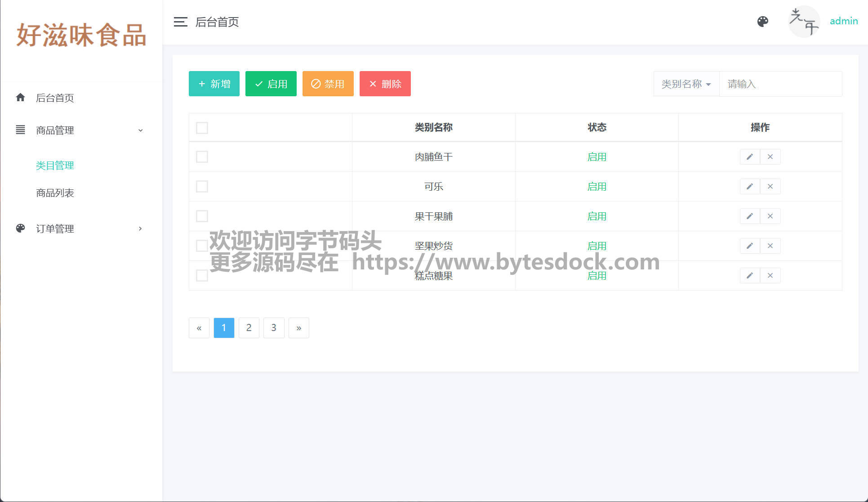Toggle the select-all checkbox in table header
868x502 pixels.
click(202, 128)
